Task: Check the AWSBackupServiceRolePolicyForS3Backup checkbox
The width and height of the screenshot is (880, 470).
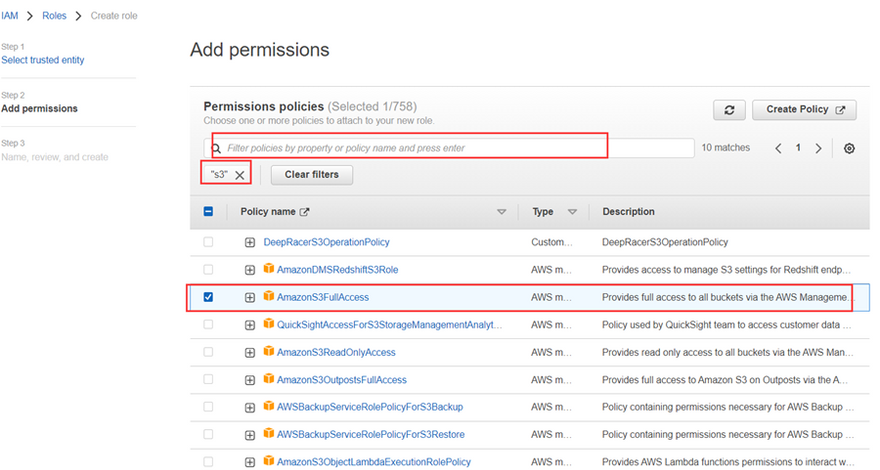Action: [208, 407]
